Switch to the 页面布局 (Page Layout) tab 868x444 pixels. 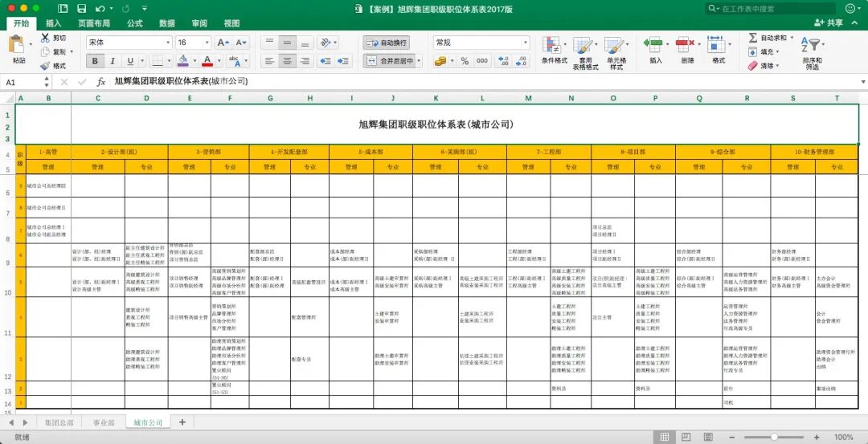[93, 23]
